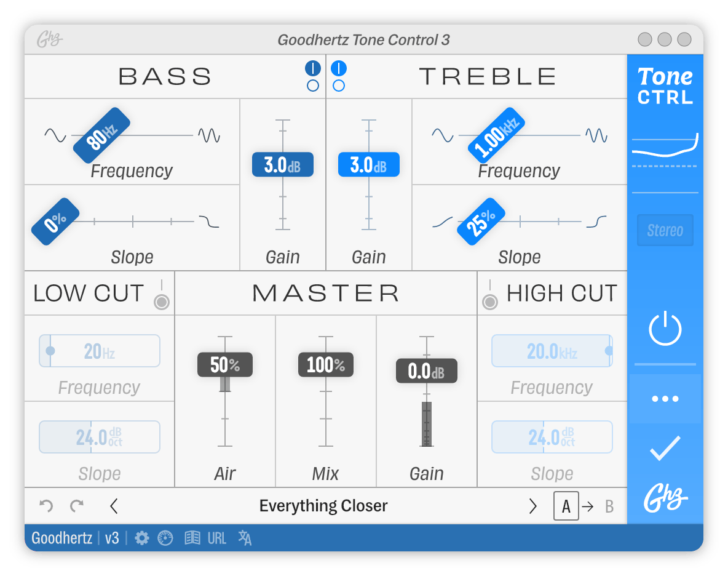This screenshot has width=728, height=576.
Task: Open the language translation icon
Action: (244, 538)
